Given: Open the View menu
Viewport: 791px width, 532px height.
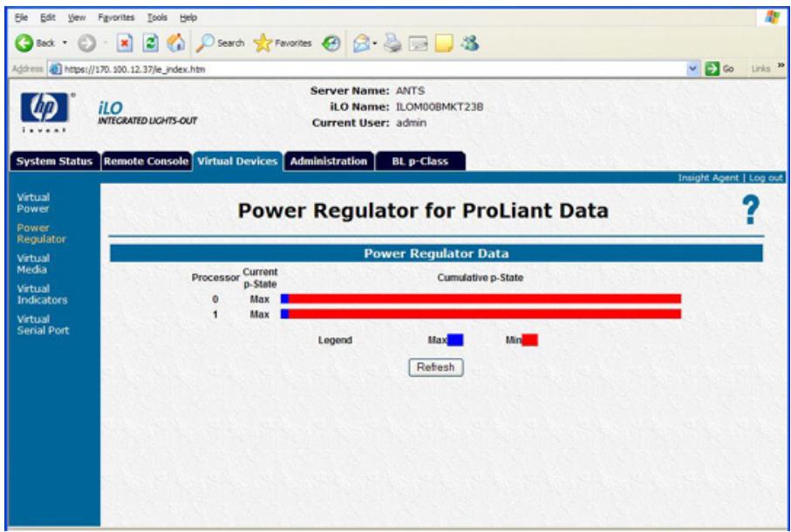Looking at the screenshot, I should (x=77, y=17).
